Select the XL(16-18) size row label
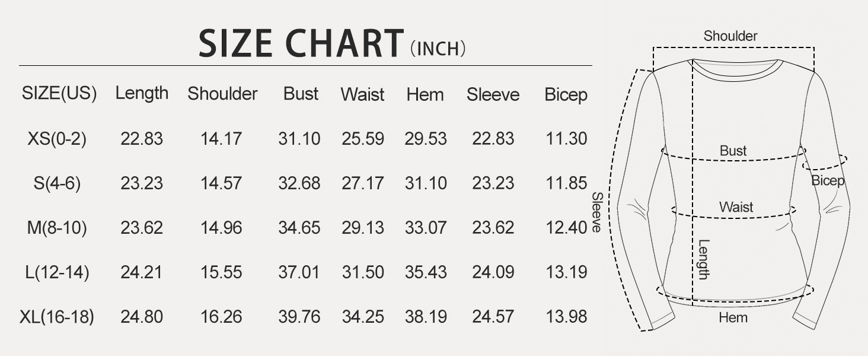This screenshot has height=356, width=868. pos(57,317)
